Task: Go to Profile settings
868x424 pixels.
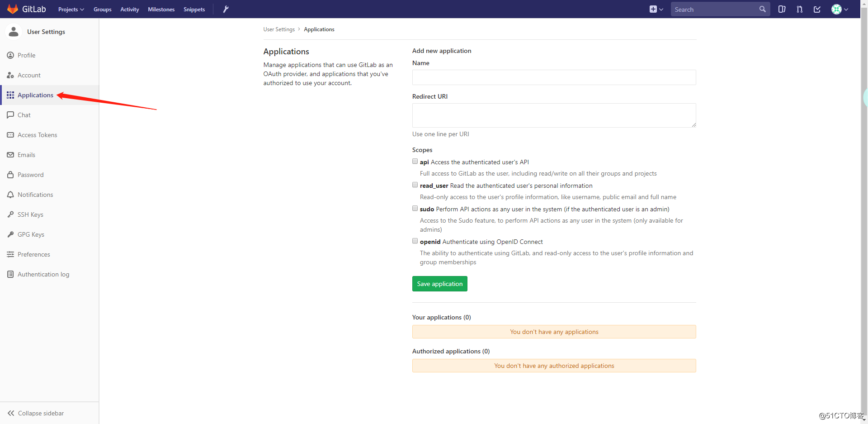Action: [x=50, y=55]
